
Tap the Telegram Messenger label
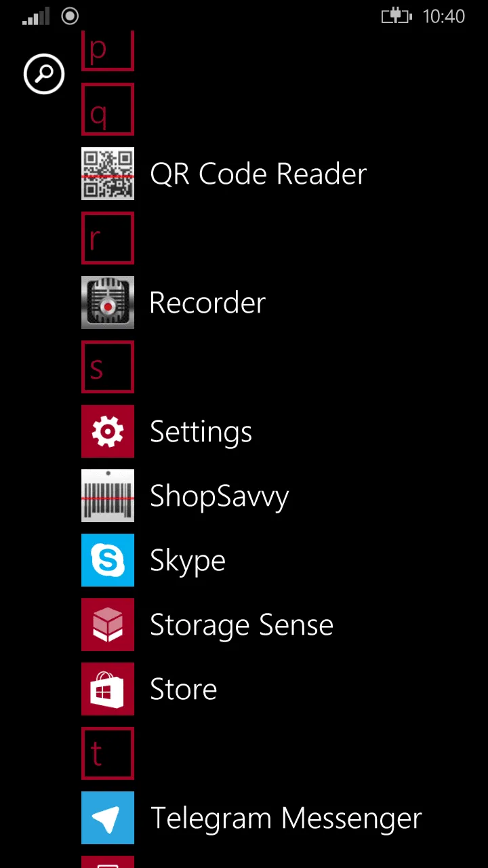pyautogui.click(x=285, y=818)
